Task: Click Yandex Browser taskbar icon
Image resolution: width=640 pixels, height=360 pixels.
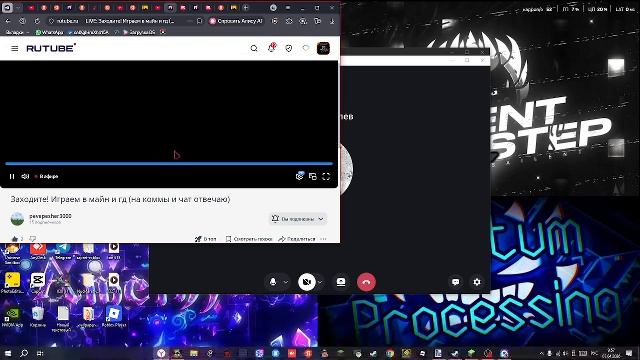Action: [161, 353]
